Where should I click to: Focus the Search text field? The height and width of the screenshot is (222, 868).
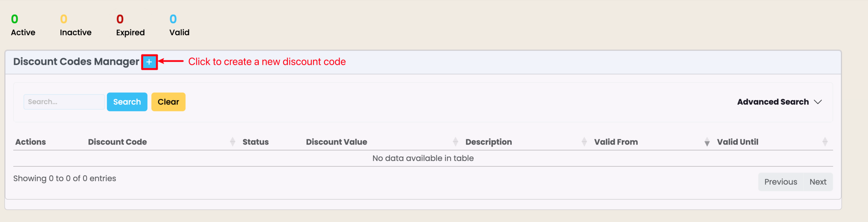tap(64, 102)
